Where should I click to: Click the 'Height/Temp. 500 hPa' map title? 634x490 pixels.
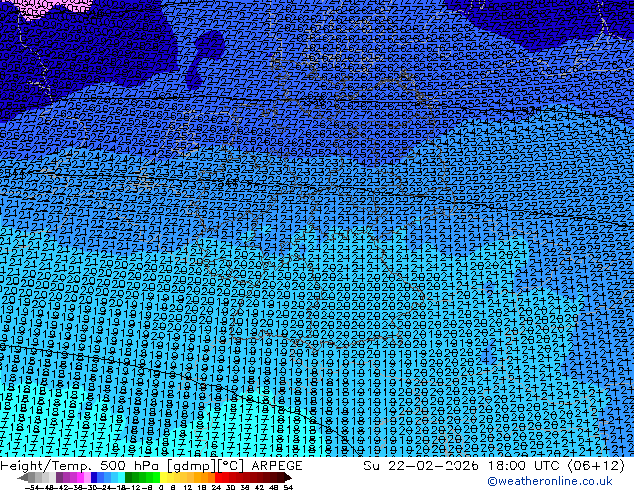coord(81,466)
